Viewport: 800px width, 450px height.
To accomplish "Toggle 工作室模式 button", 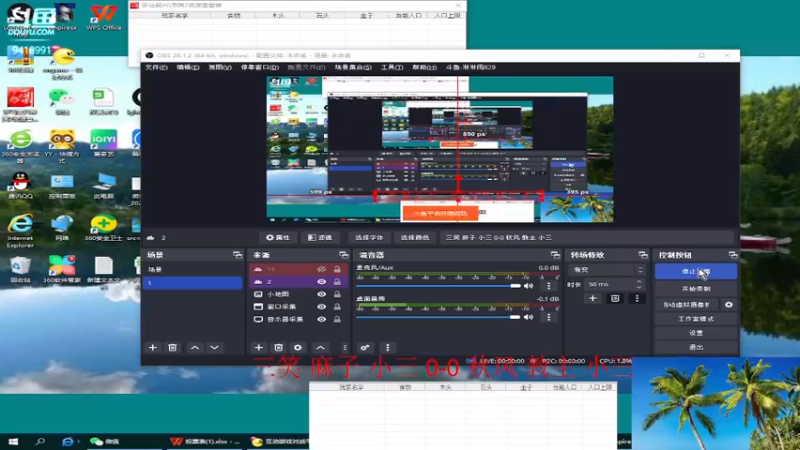I will 696,319.
